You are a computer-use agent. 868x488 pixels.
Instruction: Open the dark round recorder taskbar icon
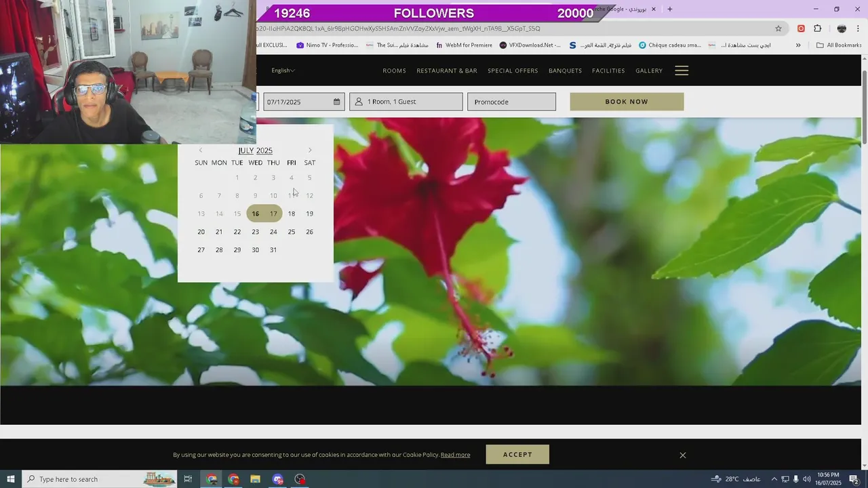[x=300, y=479]
